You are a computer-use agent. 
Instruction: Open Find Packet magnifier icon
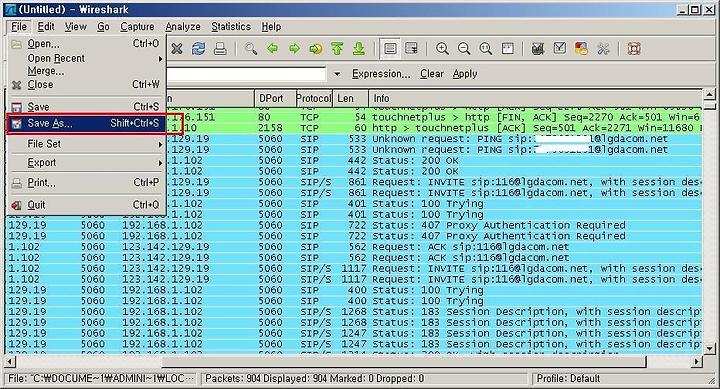point(251,49)
